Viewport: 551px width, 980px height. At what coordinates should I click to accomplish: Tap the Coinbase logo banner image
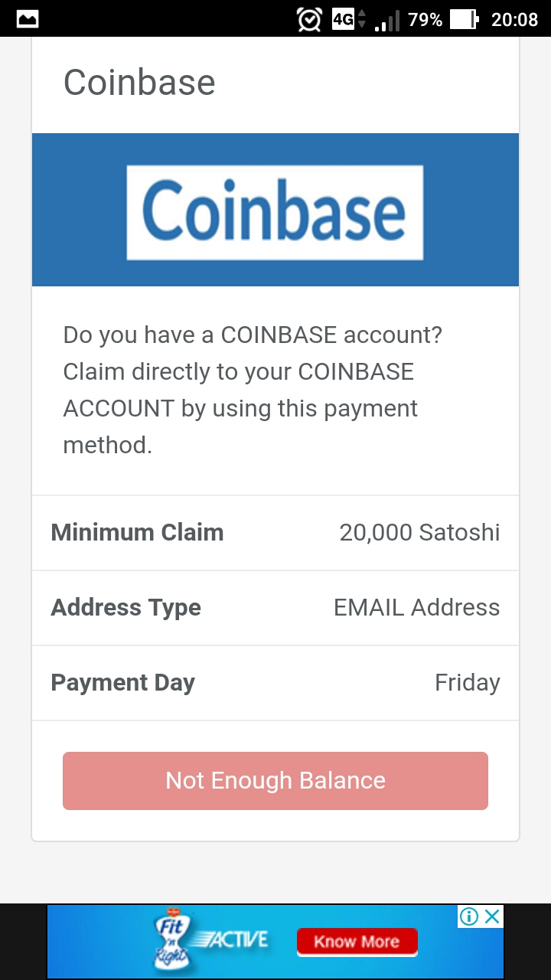pyautogui.click(x=275, y=211)
